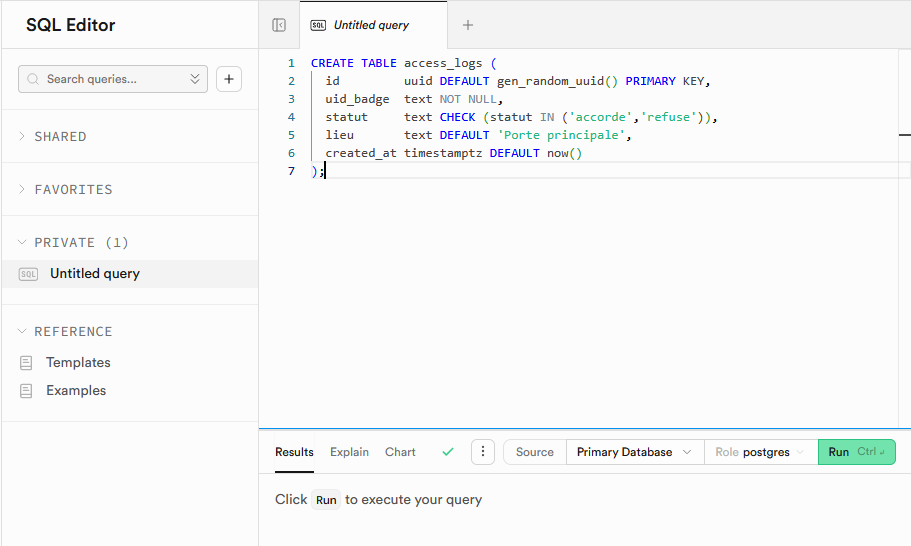Click the SQL icon in Untitled query tab
This screenshot has height=546, width=911.
318,25
